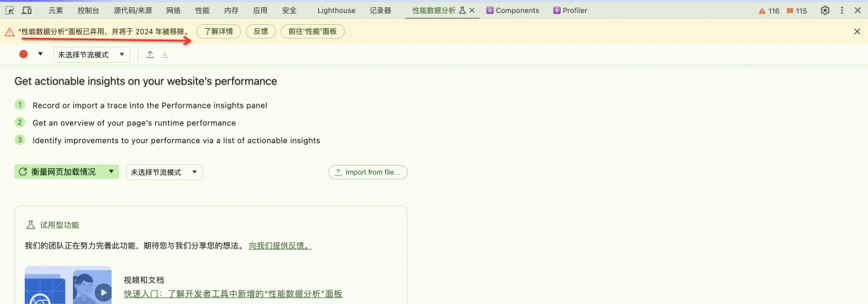Open the 记录器 tab
868x304 pixels.
pyautogui.click(x=379, y=10)
